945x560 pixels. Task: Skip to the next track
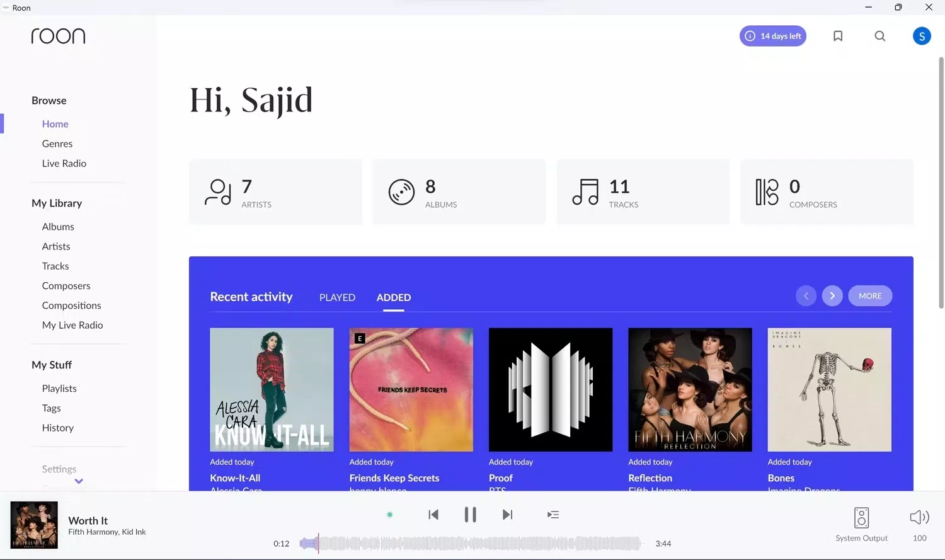coord(507,515)
